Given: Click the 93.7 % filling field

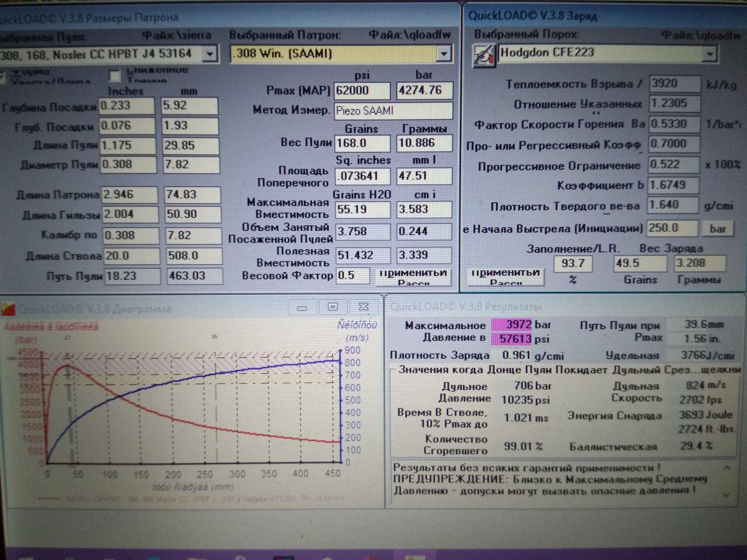Looking at the screenshot, I should 572,264.
